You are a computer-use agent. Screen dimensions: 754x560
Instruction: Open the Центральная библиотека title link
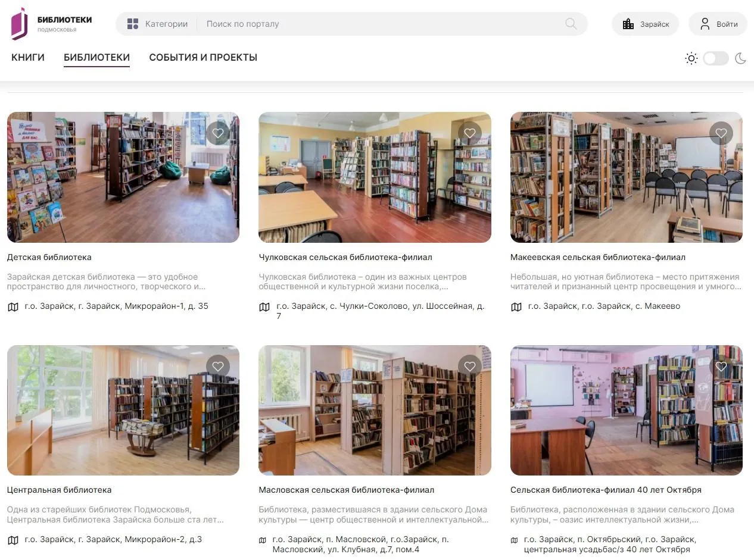tap(59, 490)
